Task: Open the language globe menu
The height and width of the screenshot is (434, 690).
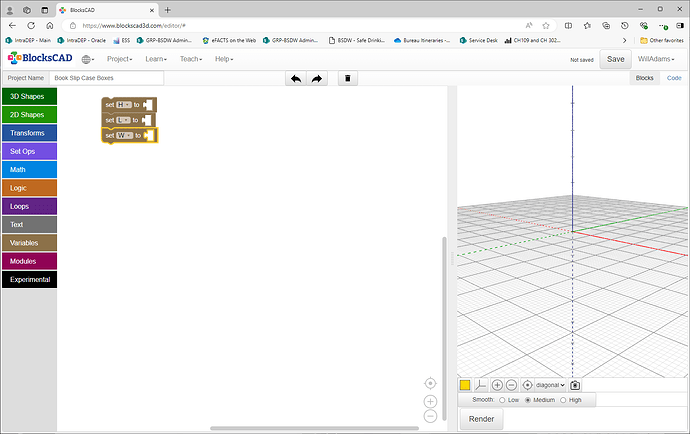Action: [x=88, y=59]
